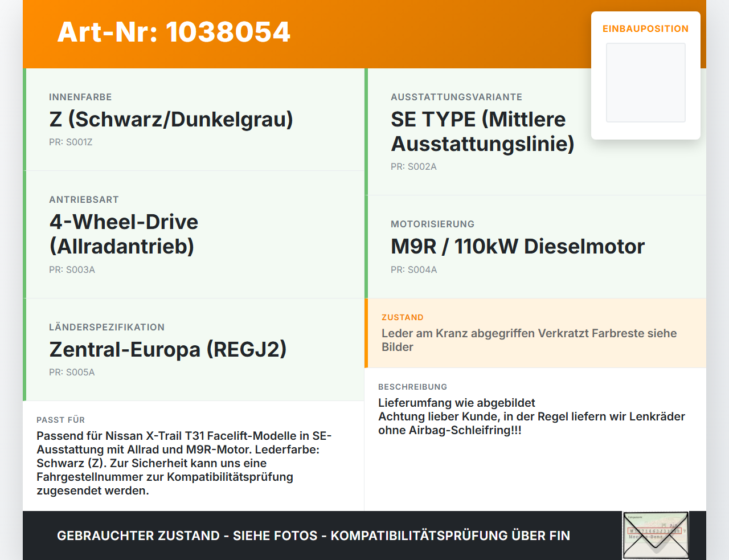This screenshot has height=560, width=729.
Task: Click the Achtung lieber Kunde notice
Action: pyautogui.click(x=531, y=423)
